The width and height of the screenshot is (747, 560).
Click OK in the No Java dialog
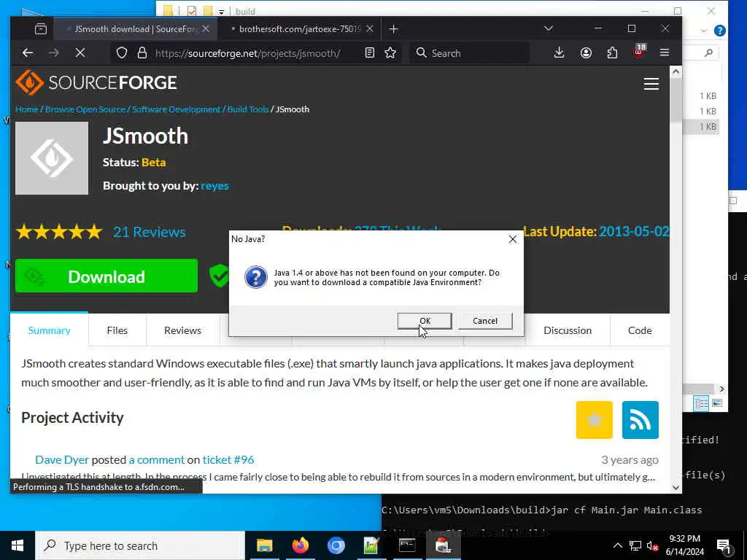[425, 321]
